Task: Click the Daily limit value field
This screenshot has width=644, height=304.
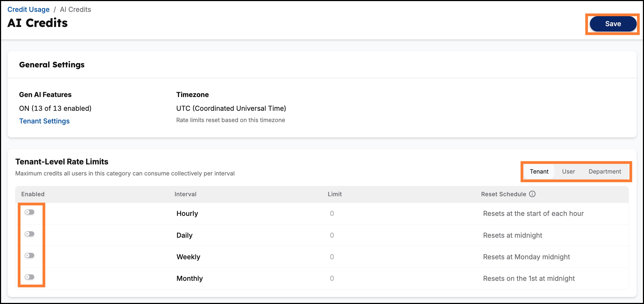Action: [x=332, y=235]
